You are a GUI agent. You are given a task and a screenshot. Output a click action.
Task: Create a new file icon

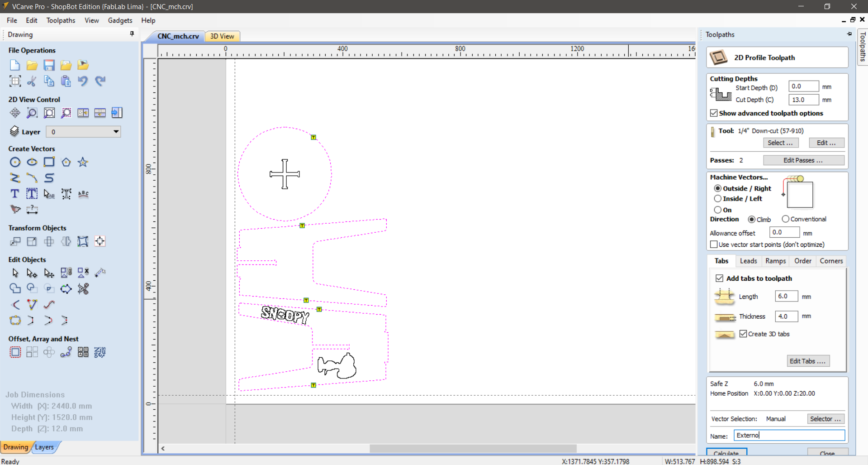tap(15, 65)
